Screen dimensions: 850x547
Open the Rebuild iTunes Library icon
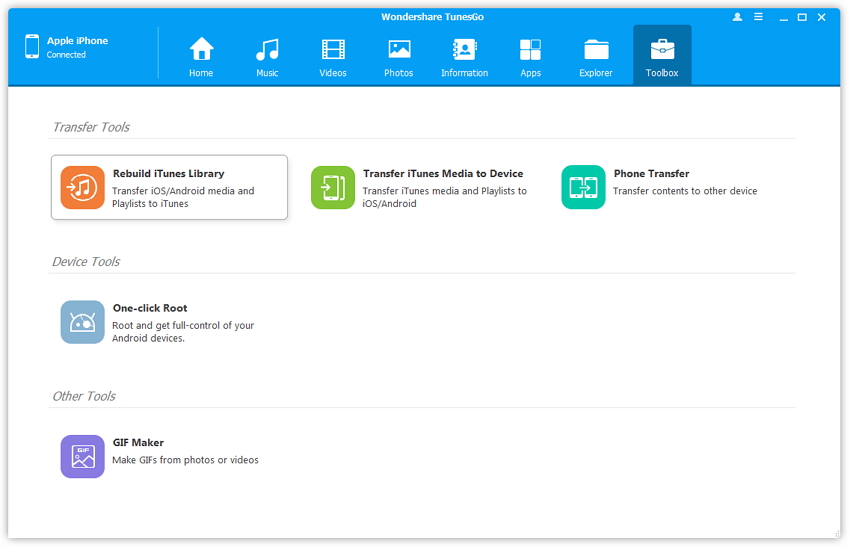coord(82,187)
